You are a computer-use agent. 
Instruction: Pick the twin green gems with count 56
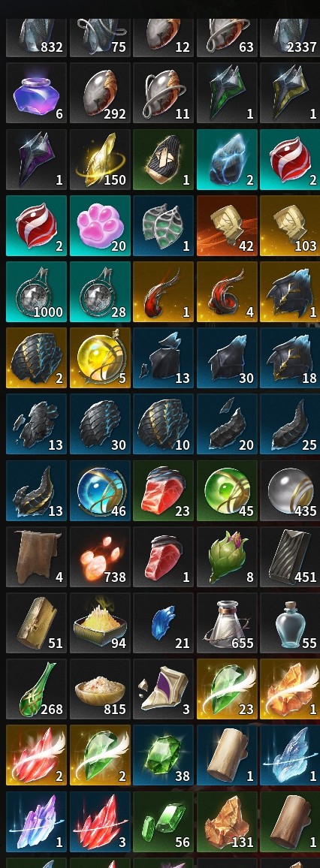163,822
